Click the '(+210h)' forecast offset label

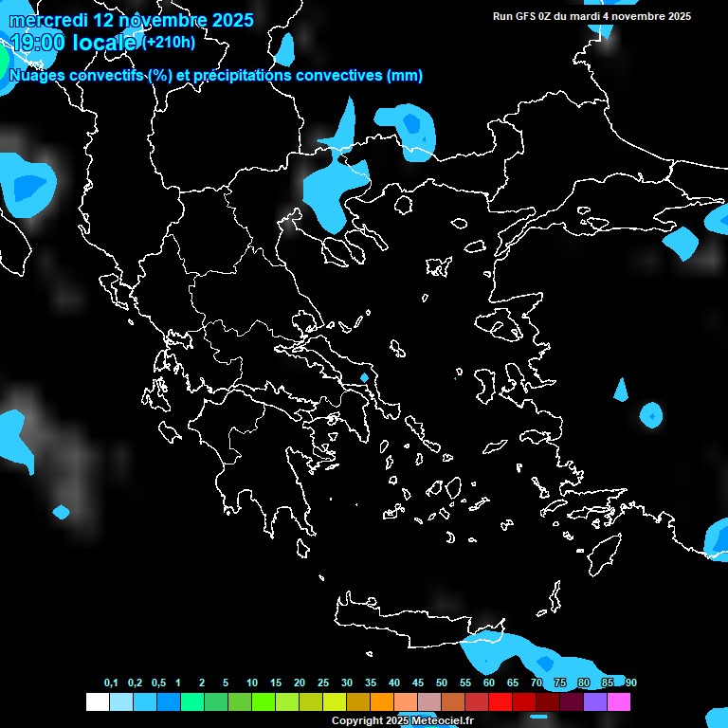tap(169, 43)
